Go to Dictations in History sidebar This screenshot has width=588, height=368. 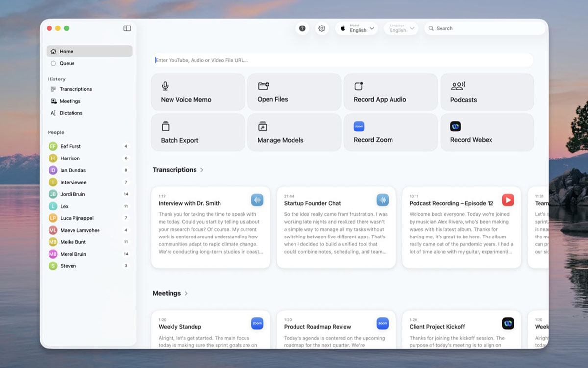[71, 113]
